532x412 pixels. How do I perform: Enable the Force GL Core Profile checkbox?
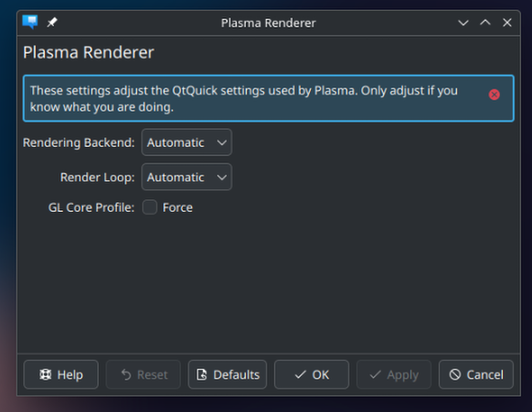(x=150, y=207)
